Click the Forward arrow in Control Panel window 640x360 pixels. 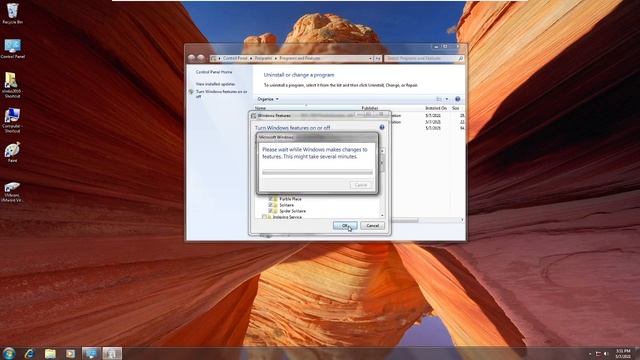tap(201, 58)
